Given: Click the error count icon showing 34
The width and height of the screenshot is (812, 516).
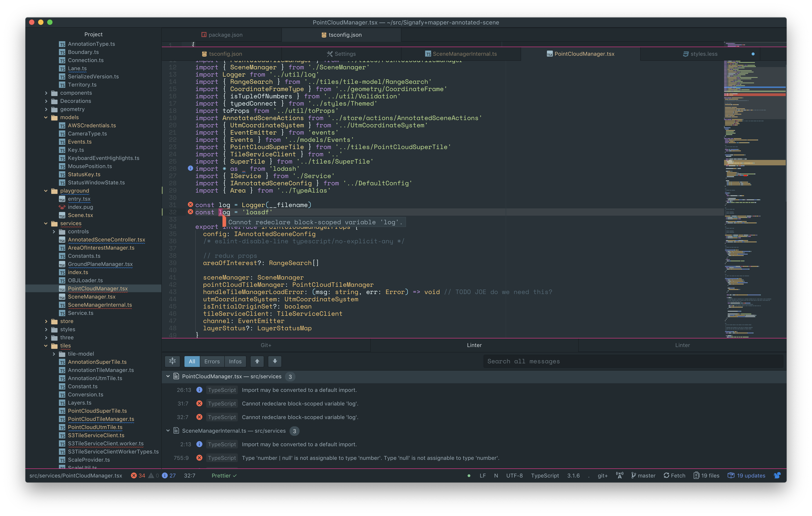Looking at the screenshot, I should [134, 475].
